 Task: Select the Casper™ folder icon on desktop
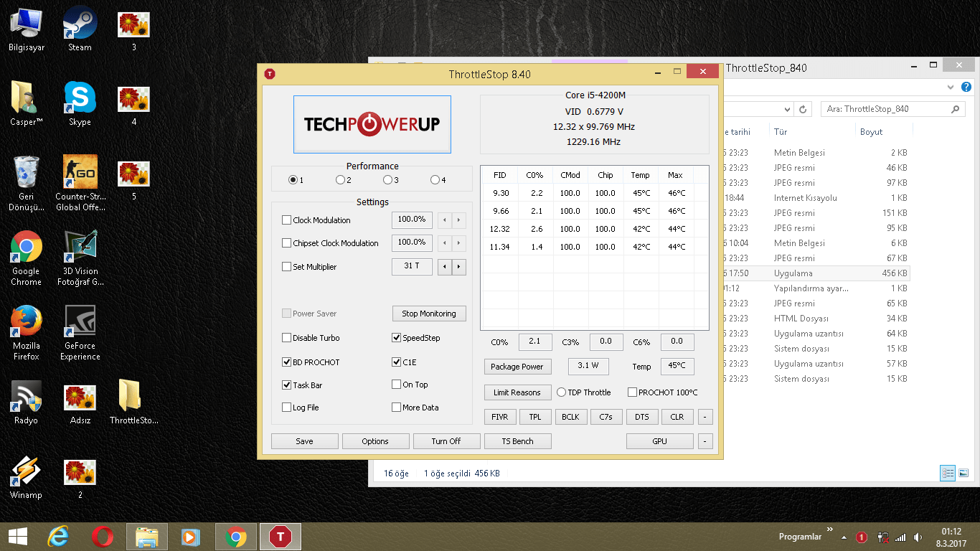click(27, 103)
